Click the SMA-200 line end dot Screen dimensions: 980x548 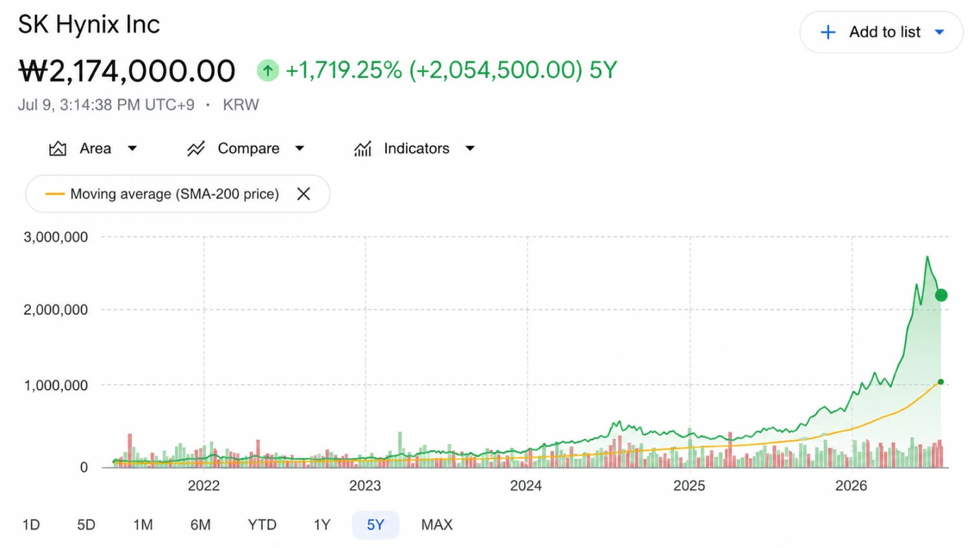click(x=941, y=382)
